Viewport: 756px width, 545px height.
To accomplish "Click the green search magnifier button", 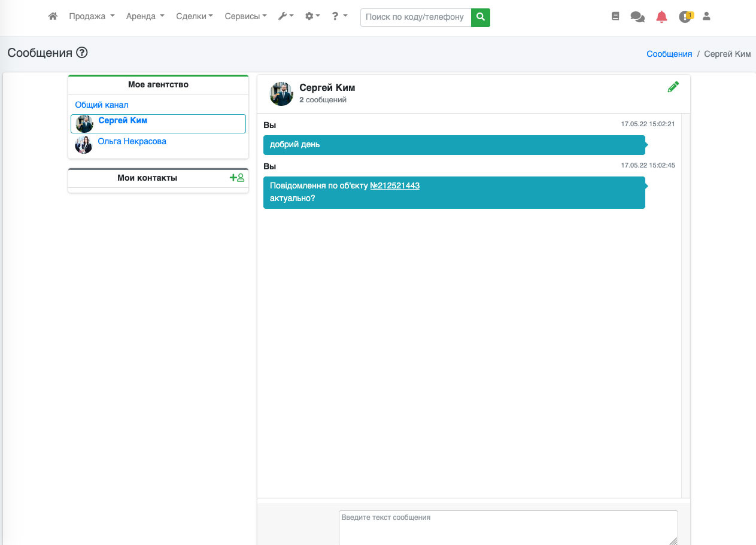I will tap(480, 17).
